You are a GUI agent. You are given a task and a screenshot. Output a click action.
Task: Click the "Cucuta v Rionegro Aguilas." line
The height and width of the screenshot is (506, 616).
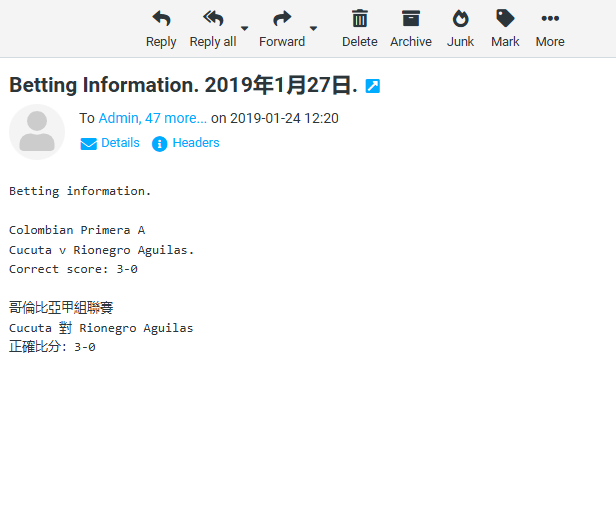(101, 250)
